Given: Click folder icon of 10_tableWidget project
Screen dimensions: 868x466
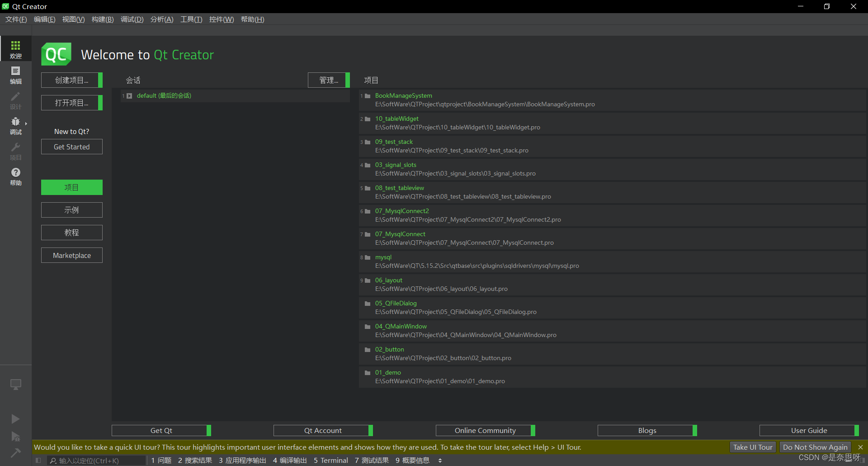Looking at the screenshot, I should click(368, 119).
